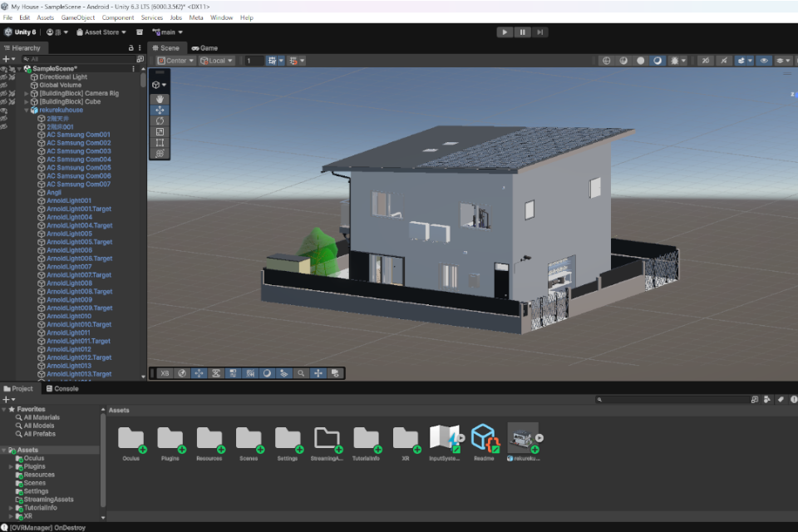The image size is (798, 532).
Task: Toggle scene visibility eye icon
Action: click(764, 61)
